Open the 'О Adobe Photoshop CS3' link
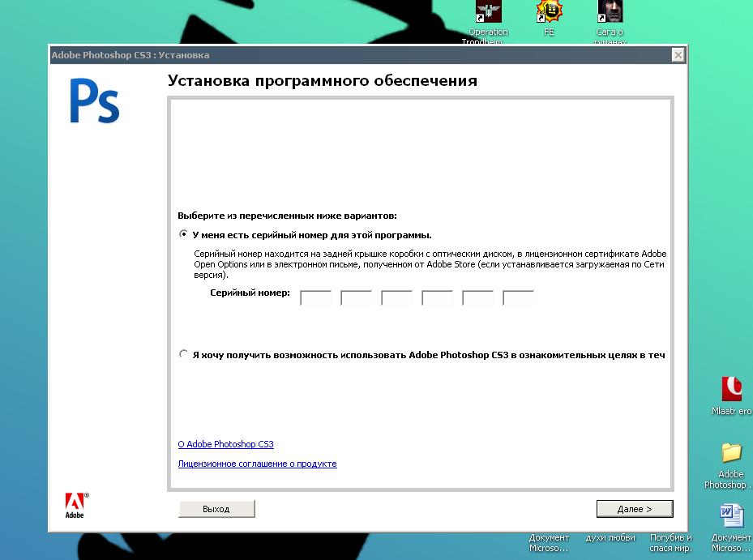Viewport: 753px width, 560px height. coord(225,444)
